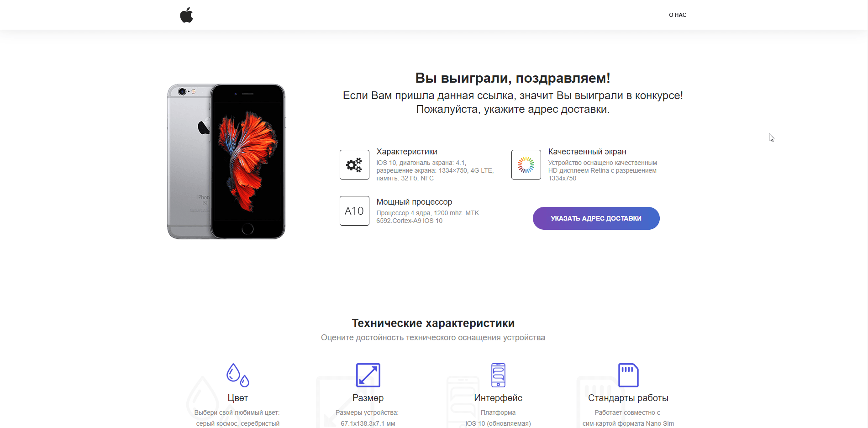Click the heading Вы выиграли, поздравляем!
This screenshot has width=868, height=428.
point(513,78)
